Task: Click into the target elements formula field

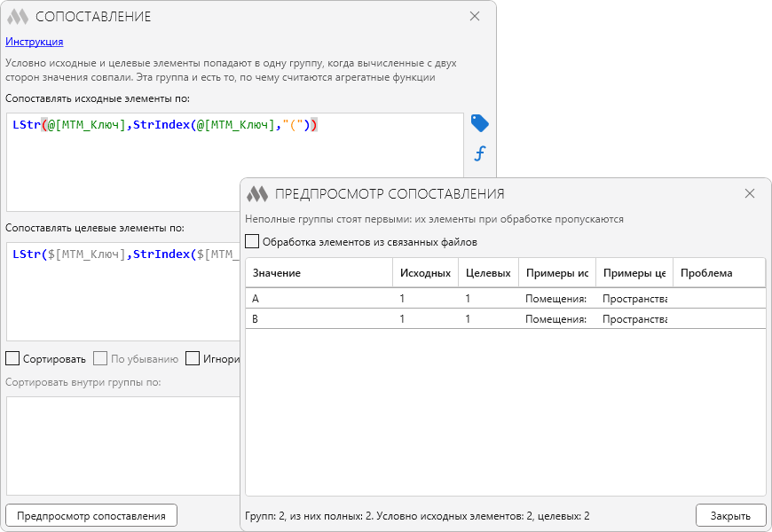Action: 123,292
